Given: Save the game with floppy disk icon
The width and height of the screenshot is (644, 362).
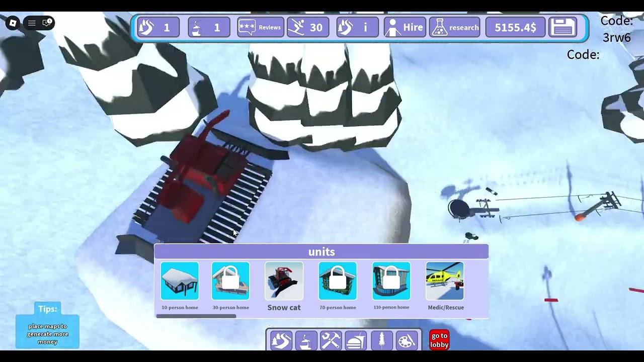Looking at the screenshot, I should pos(563,27).
